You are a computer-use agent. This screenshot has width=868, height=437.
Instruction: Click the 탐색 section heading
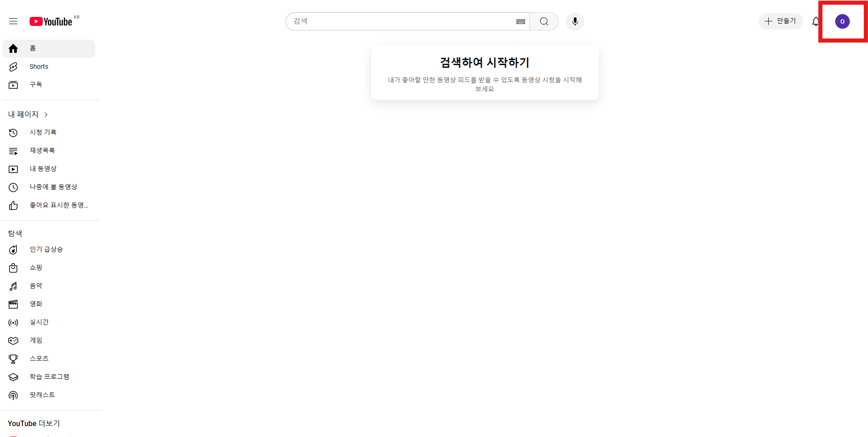point(15,234)
